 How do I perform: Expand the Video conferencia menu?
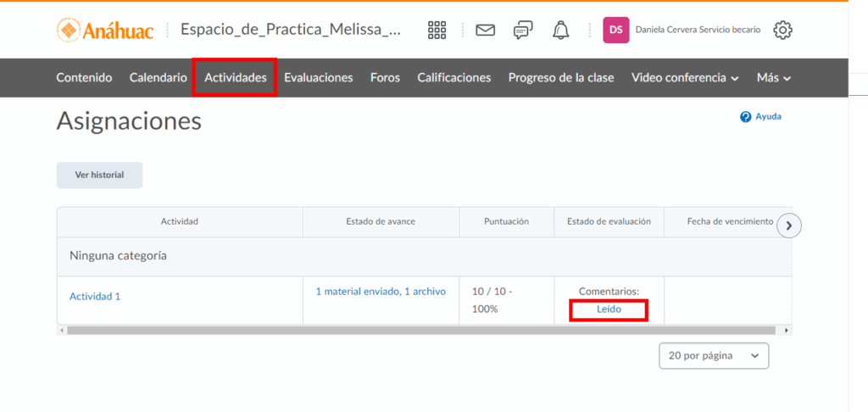click(x=684, y=77)
